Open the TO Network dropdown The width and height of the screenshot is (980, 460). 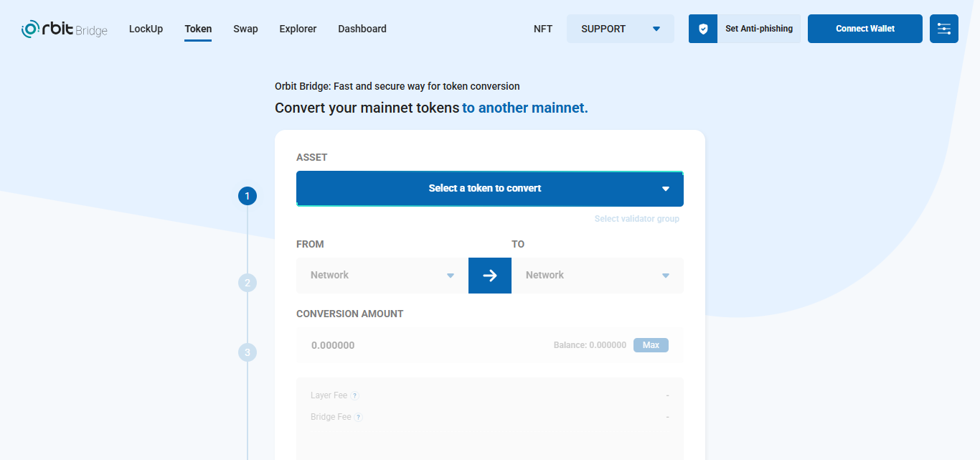(x=598, y=276)
